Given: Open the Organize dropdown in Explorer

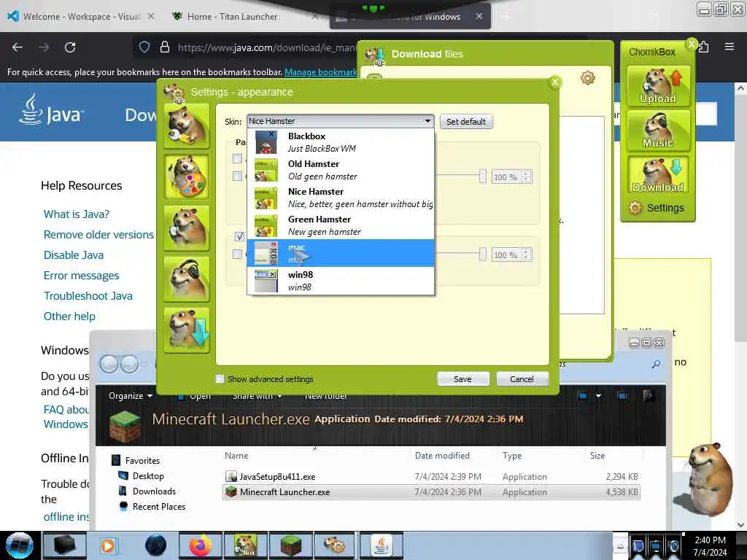Looking at the screenshot, I should [x=130, y=396].
